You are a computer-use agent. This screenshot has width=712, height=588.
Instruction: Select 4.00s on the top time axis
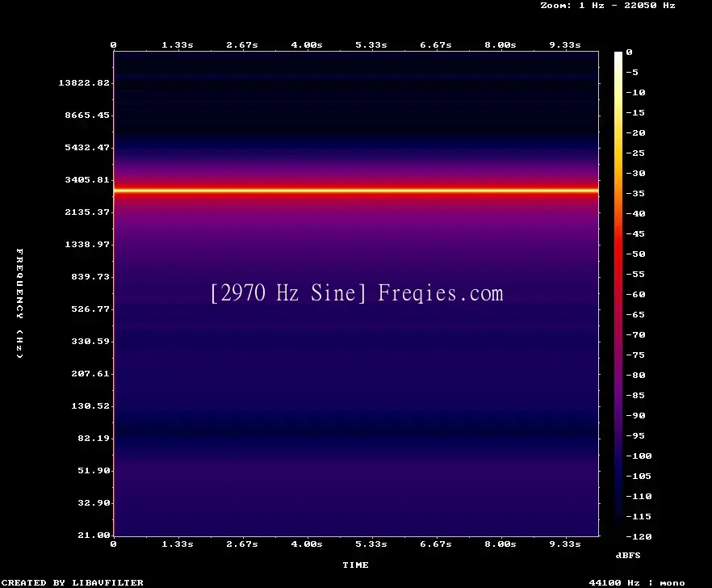coord(307,45)
